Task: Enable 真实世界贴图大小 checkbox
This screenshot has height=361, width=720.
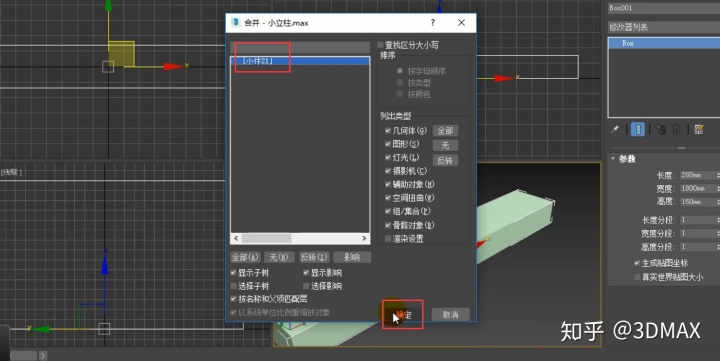Action: [x=637, y=277]
